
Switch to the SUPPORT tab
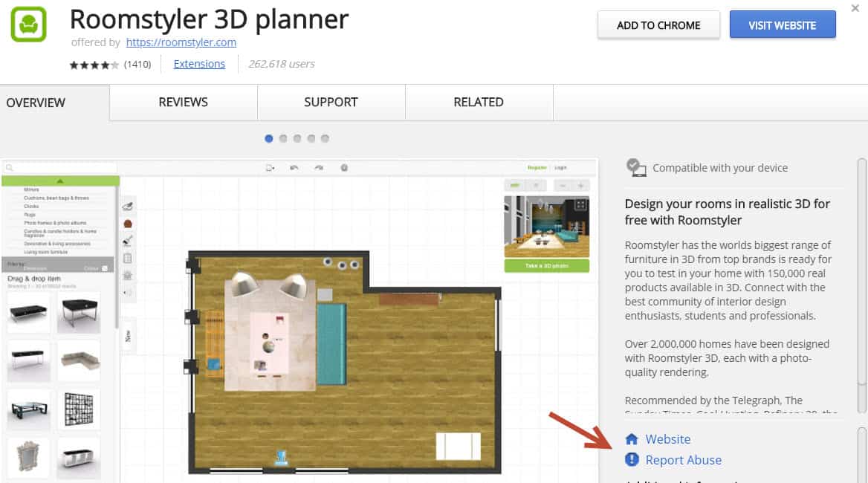pyautogui.click(x=331, y=103)
